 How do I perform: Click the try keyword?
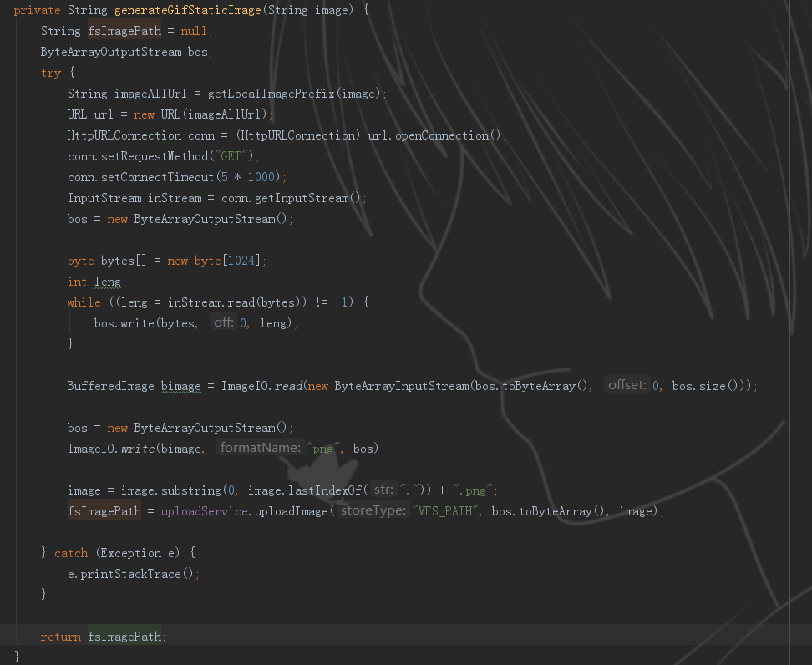pos(51,73)
